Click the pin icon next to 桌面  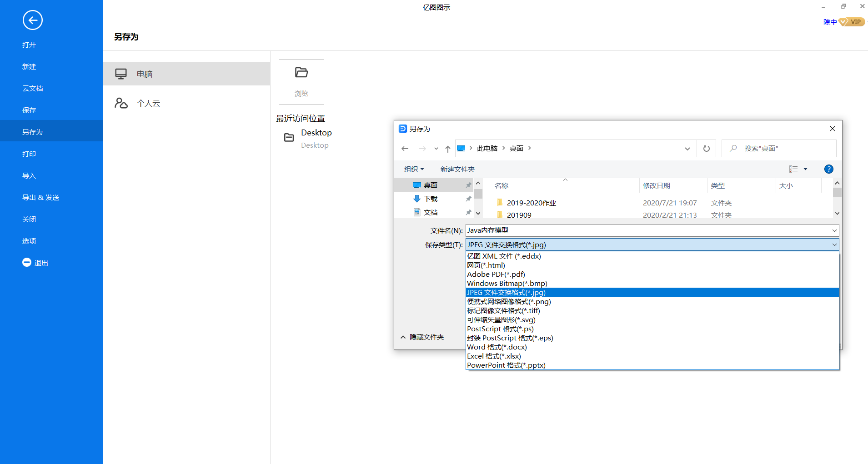tap(468, 185)
